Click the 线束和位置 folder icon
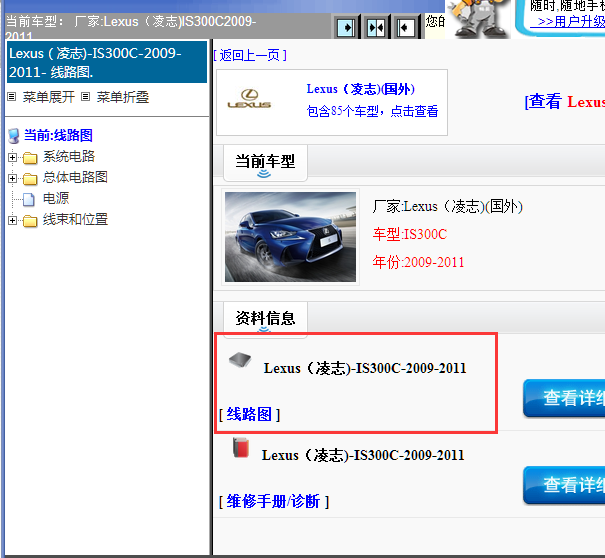 [x=30, y=221]
